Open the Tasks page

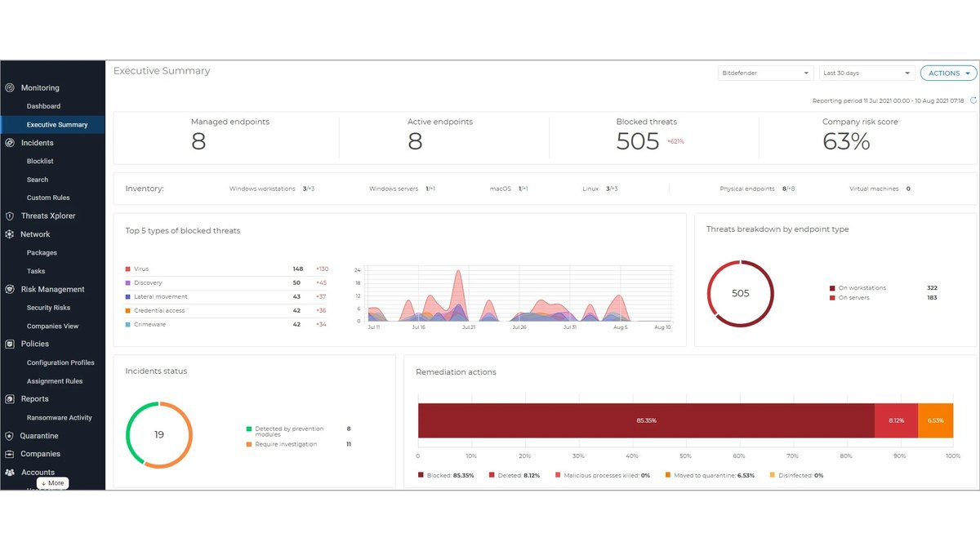[36, 271]
